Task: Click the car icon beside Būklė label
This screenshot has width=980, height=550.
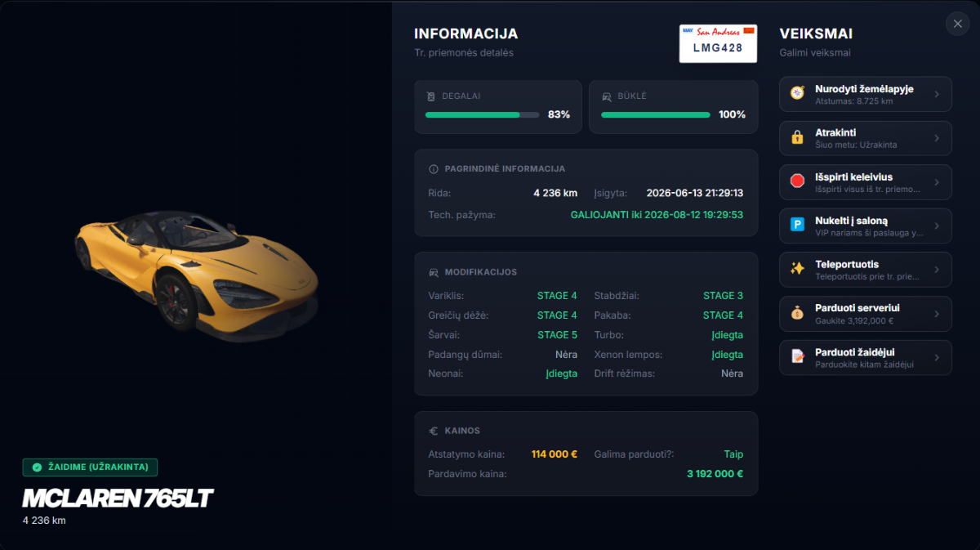Action: (607, 96)
